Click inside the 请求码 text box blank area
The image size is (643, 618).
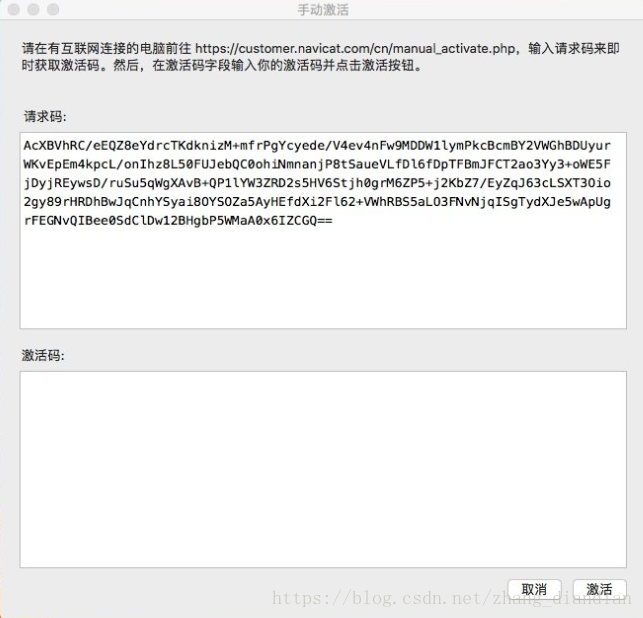[323, 279]
